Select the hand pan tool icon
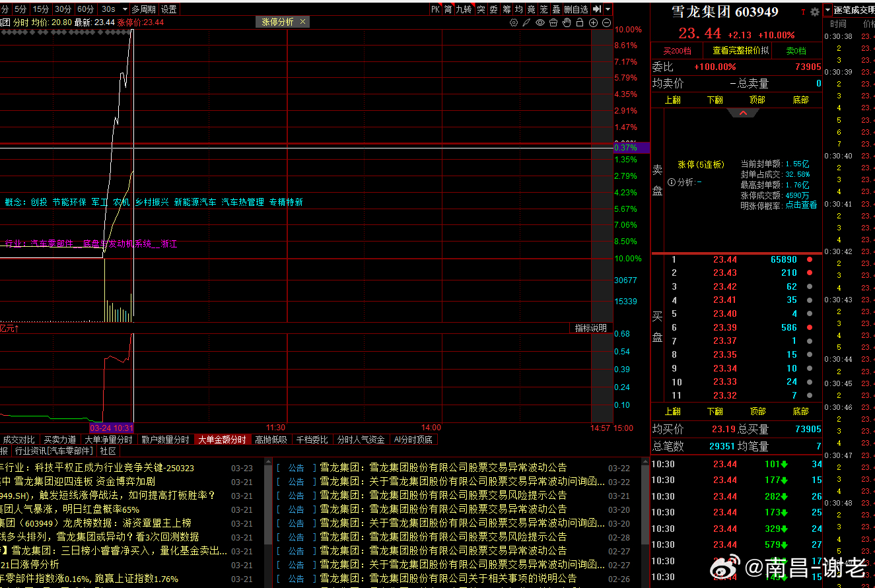This screenshot has width=875, height=588. coord(567,22)
